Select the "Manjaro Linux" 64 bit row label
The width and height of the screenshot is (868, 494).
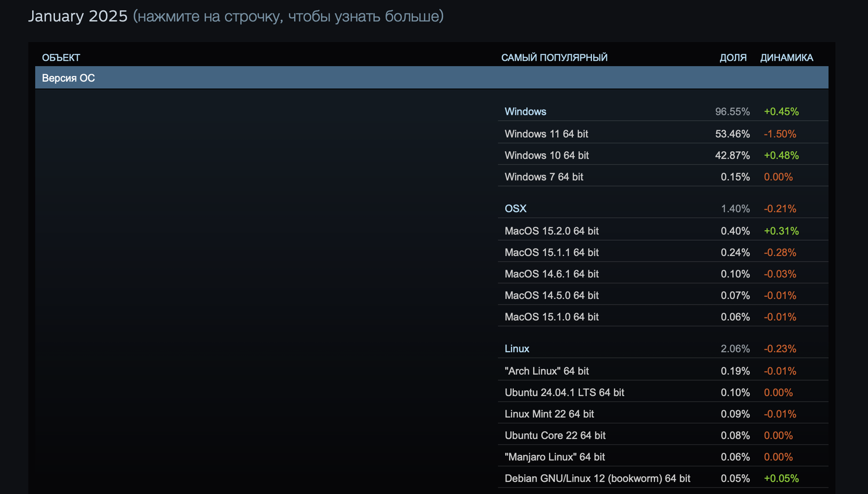[x=554, y=456]
